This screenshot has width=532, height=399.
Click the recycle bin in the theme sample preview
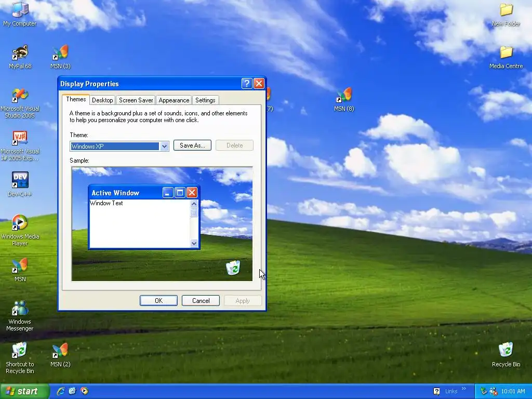tap(233, 268)
